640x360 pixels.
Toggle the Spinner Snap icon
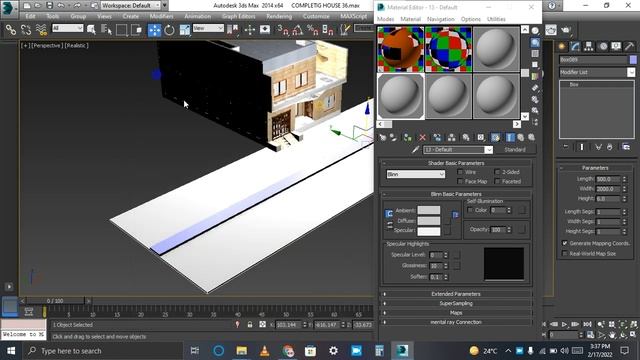328,30
